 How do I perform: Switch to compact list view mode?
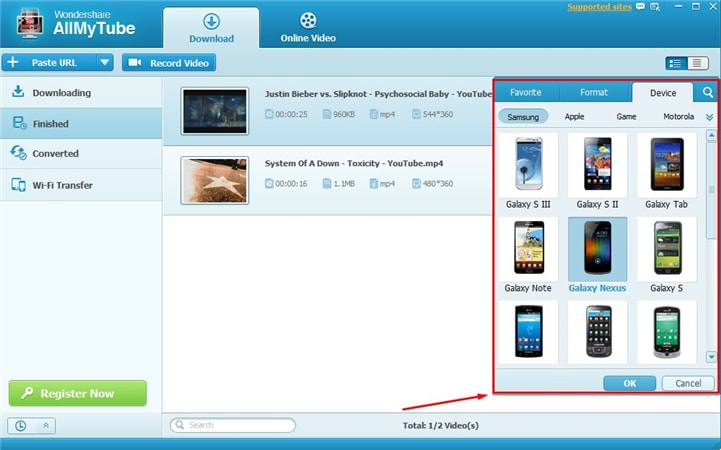698,63
